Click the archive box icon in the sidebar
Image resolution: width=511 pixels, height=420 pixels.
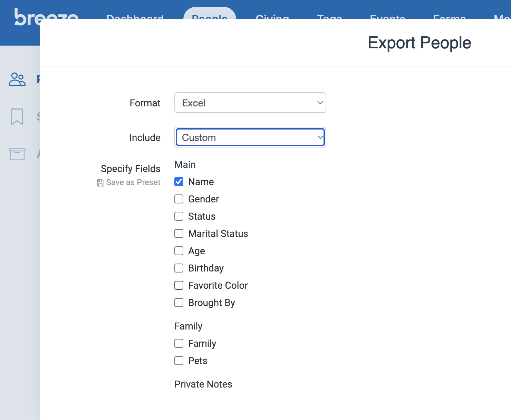click(x=17, y=154)
